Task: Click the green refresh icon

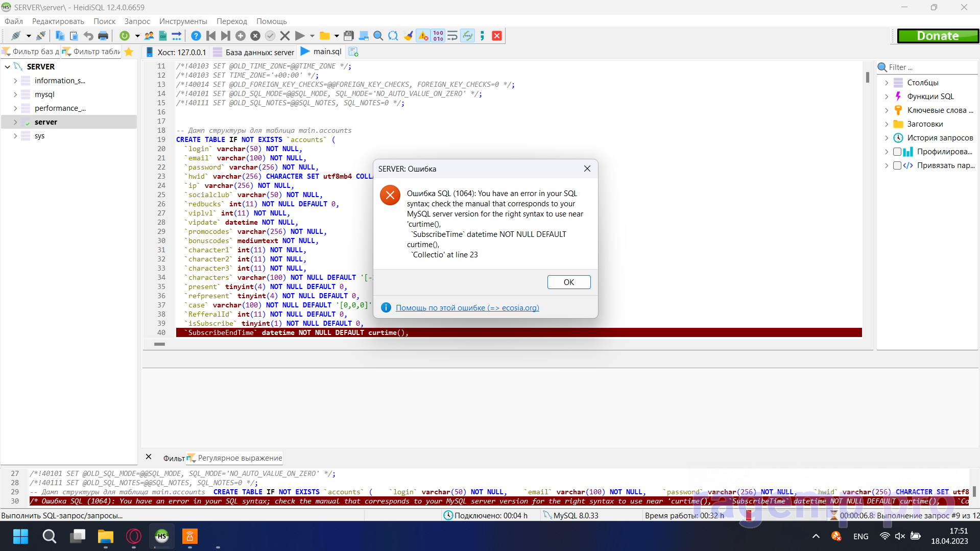Action: (x=125, y=36)
